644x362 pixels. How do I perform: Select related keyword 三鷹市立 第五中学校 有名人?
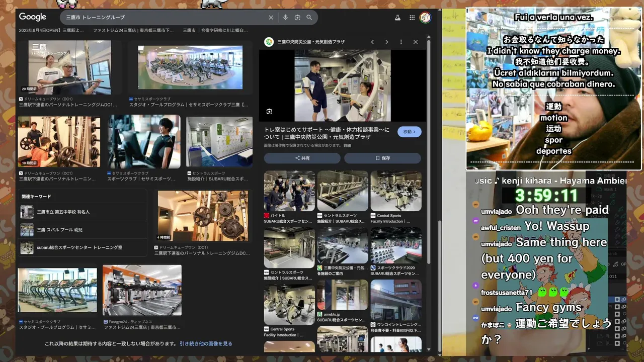pyautogui.click(x=83, y=212)
